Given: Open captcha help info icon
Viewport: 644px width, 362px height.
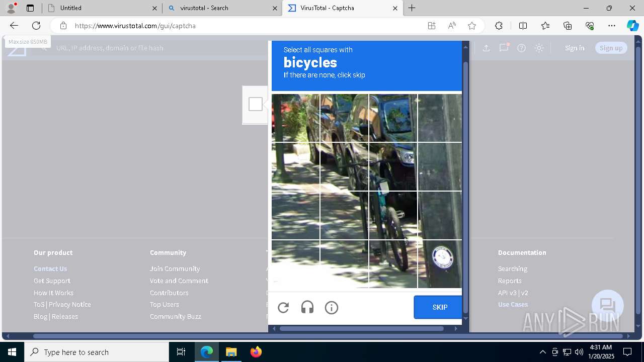Looking at the screenshot, I should [332, 308].
